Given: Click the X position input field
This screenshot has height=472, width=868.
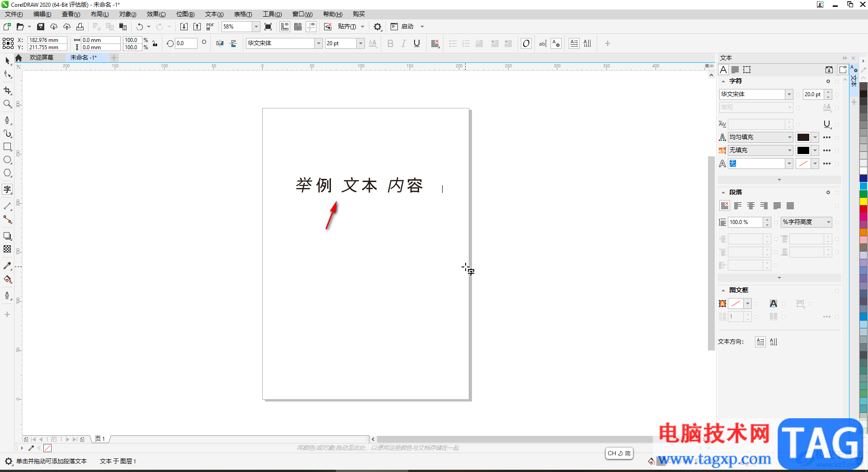Looking at the screenshot, I should click(x=47, y=40).
